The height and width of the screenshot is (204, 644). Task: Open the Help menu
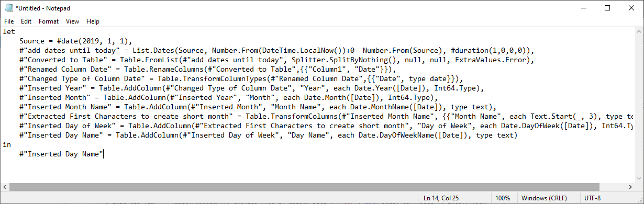tap(93, 21)
